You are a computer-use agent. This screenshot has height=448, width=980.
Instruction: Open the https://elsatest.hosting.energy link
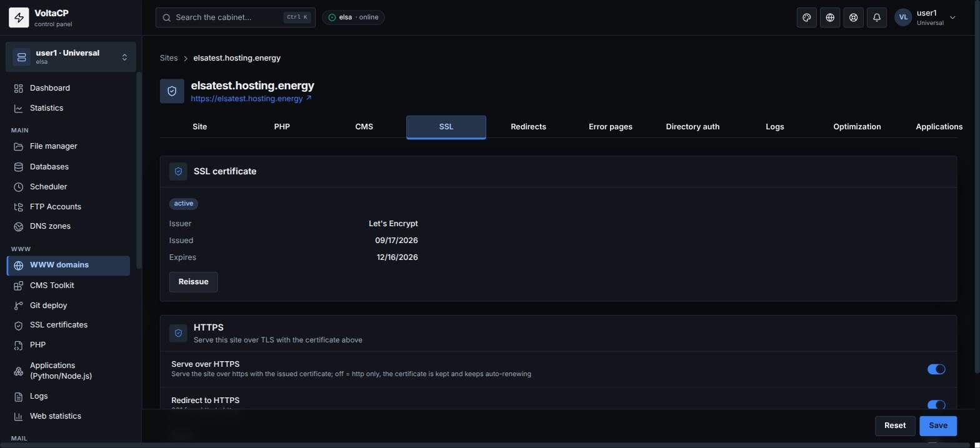pos(251,99)
